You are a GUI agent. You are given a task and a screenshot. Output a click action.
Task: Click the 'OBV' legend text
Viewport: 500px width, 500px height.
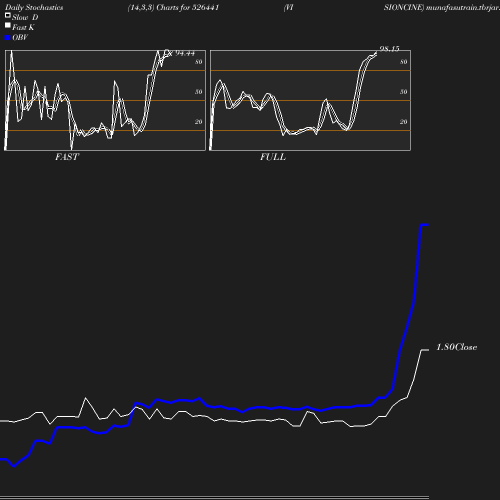(20, 38)
